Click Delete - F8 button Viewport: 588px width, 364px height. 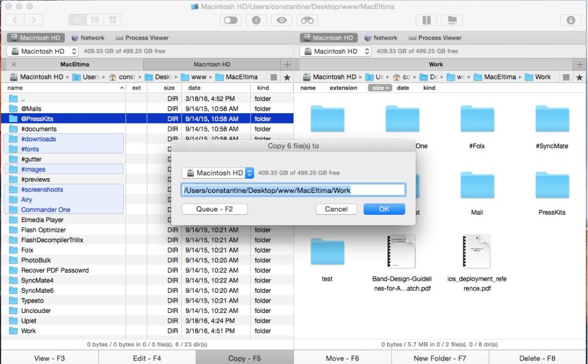[537, 358]
